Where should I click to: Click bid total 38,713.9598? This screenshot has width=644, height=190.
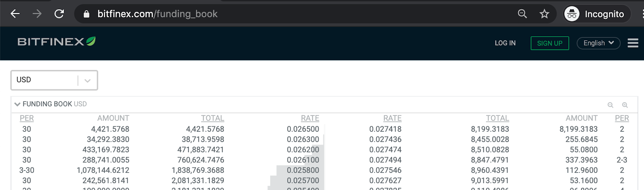(203, 140)
